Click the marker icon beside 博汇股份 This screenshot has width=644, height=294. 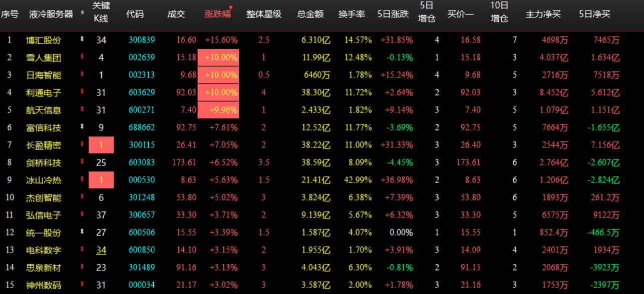pos(82,39)
